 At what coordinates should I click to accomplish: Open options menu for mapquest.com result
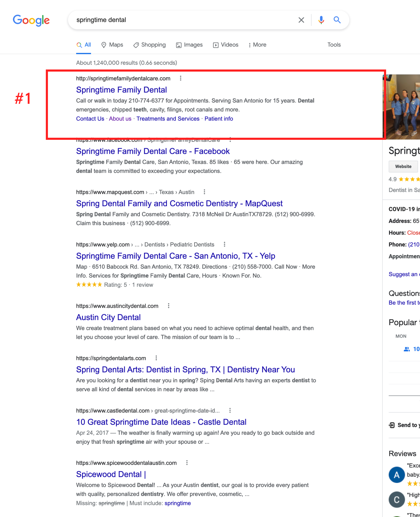tap(204, 192)
